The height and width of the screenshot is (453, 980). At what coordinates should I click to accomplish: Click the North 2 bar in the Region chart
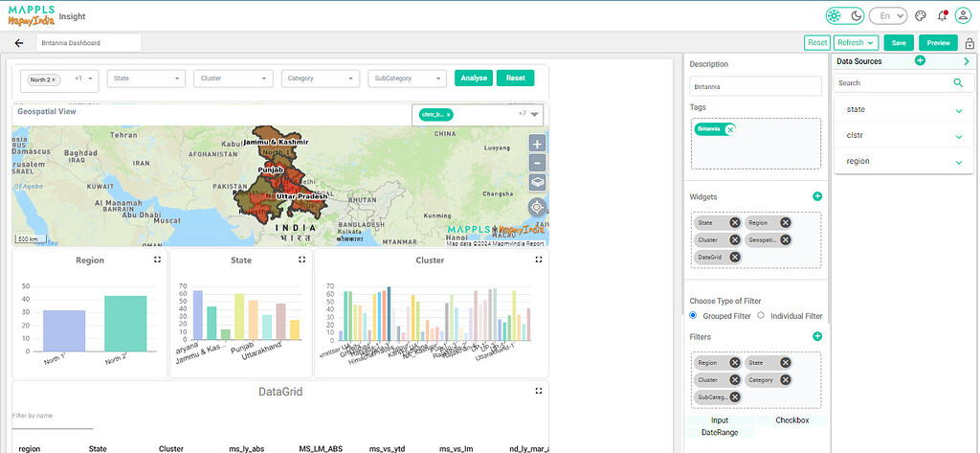(x=125, y=324)
